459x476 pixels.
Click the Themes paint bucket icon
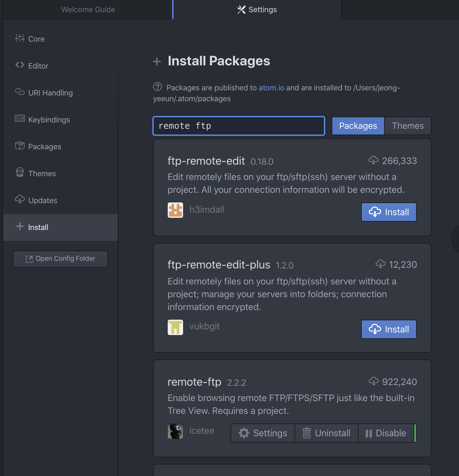click(x=20, y=172)
